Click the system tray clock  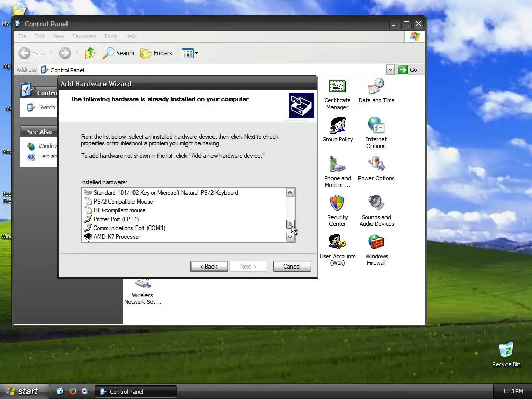[x=513, y=392]
